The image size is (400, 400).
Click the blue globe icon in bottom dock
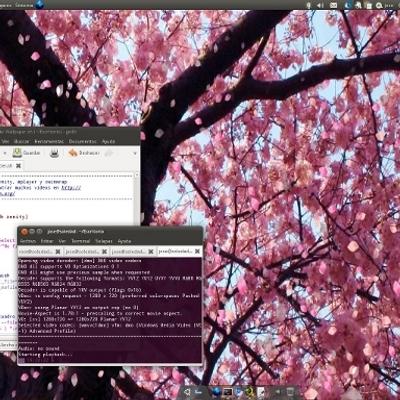216,392
